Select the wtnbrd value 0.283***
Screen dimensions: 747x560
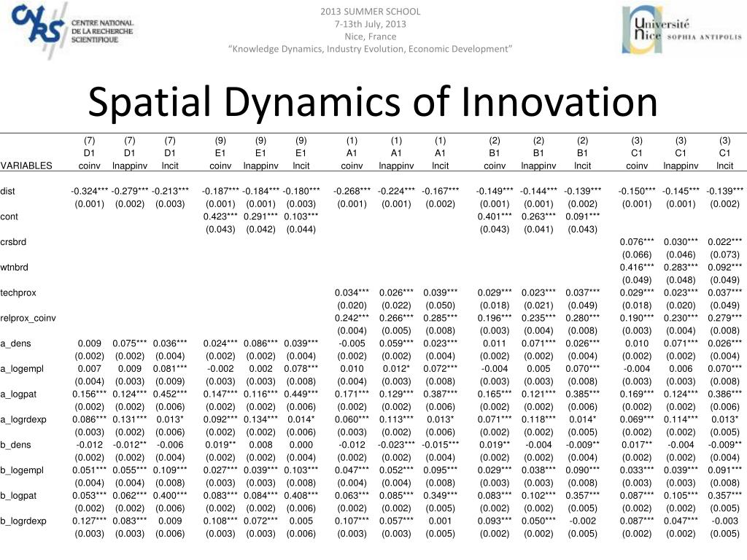(x=681, y=267)
